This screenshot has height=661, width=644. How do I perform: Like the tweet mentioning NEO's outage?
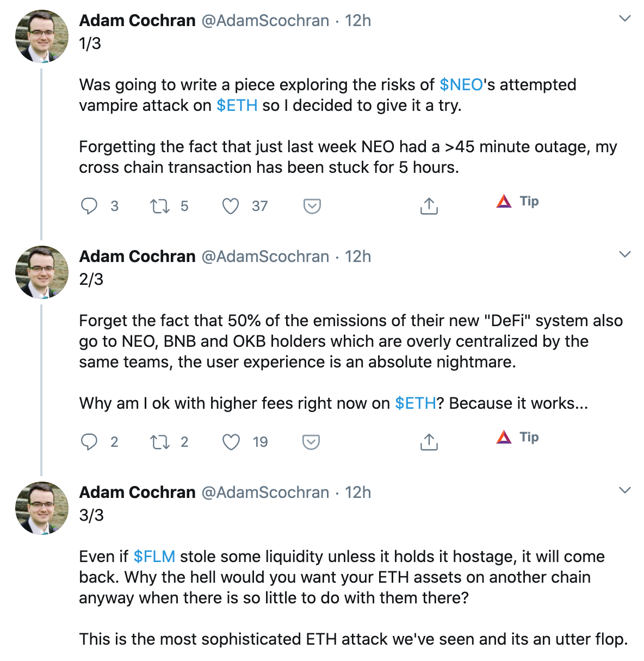coord(231,206)
